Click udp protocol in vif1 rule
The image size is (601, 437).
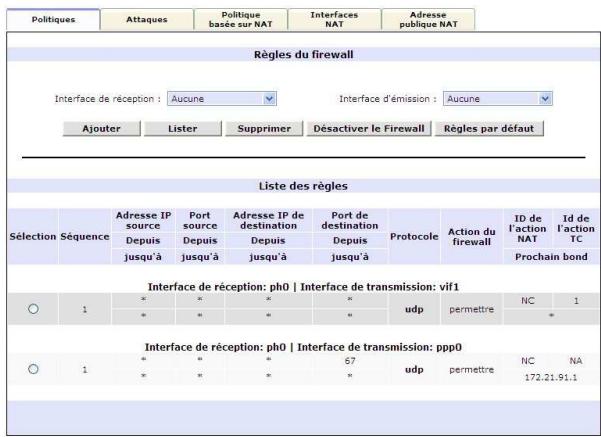pyautogui.click(x=414, y=309)
